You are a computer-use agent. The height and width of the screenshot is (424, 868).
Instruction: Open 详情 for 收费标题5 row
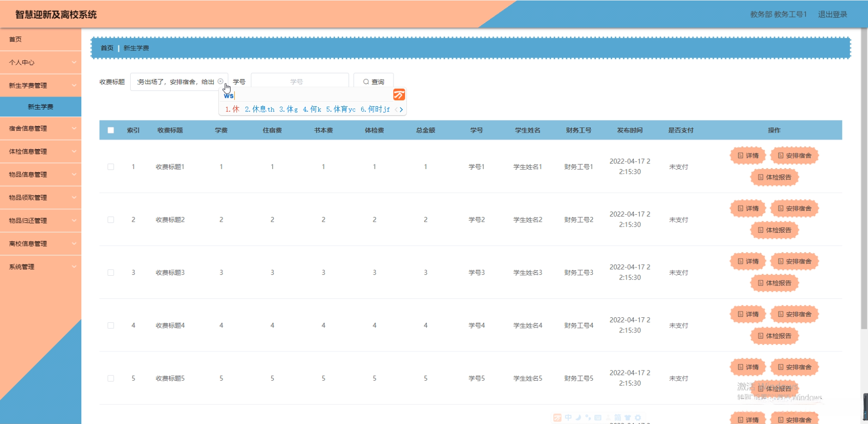coord(748,367)
